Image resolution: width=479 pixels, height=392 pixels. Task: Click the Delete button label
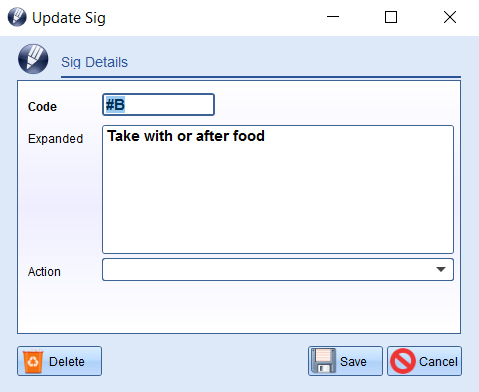click(67, 362)
